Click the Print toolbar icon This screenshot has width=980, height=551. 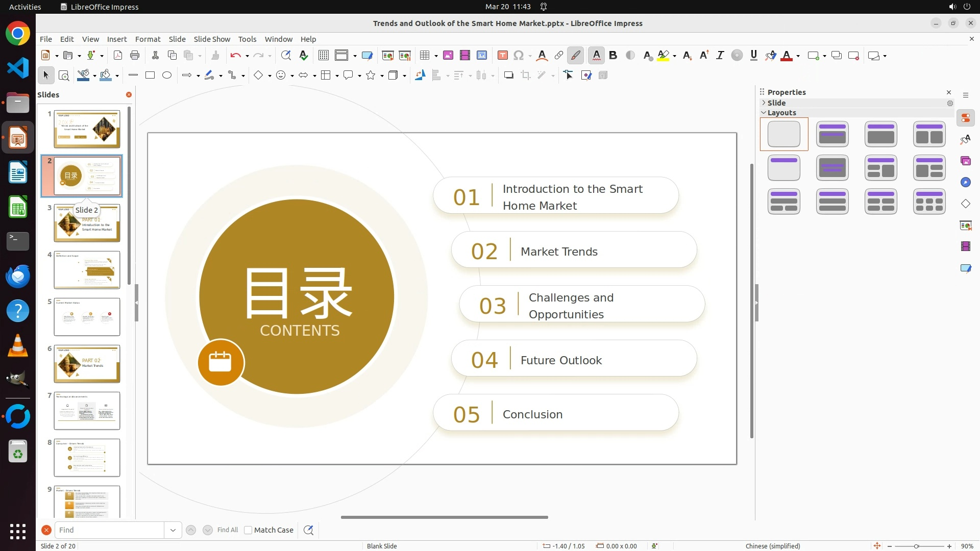pyautogui.click(x=135, y=56)
